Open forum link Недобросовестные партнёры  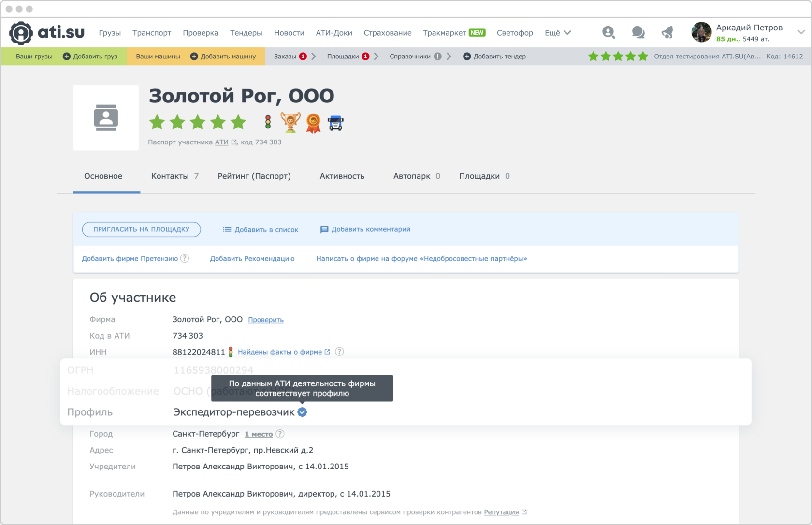pyautogui.click(x=421, y=259)
